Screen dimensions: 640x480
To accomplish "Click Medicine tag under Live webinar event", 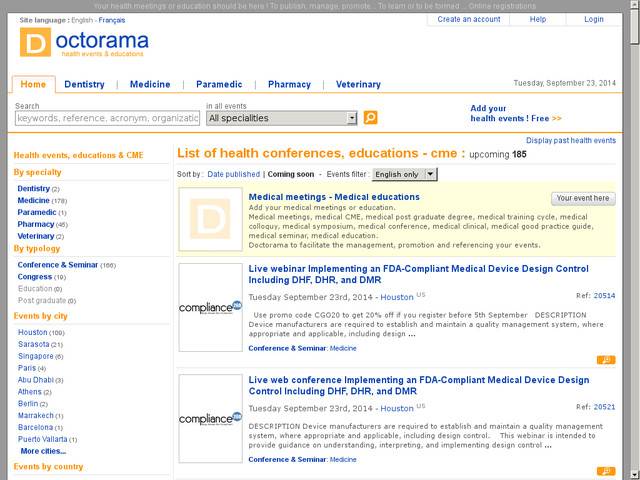I will click(x=343, y=348).
